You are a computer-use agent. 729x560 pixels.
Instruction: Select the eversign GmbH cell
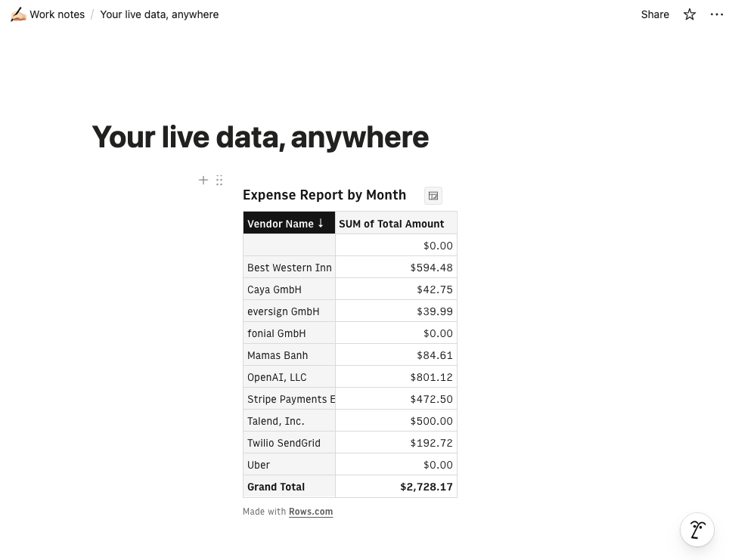(289, 311)
